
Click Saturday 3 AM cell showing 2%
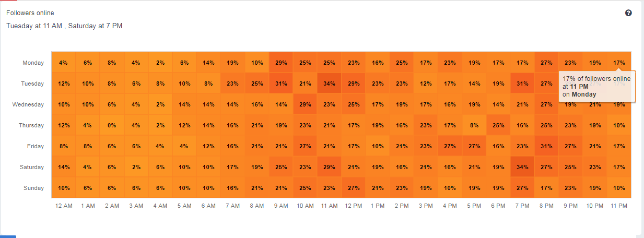click(136, 167)
